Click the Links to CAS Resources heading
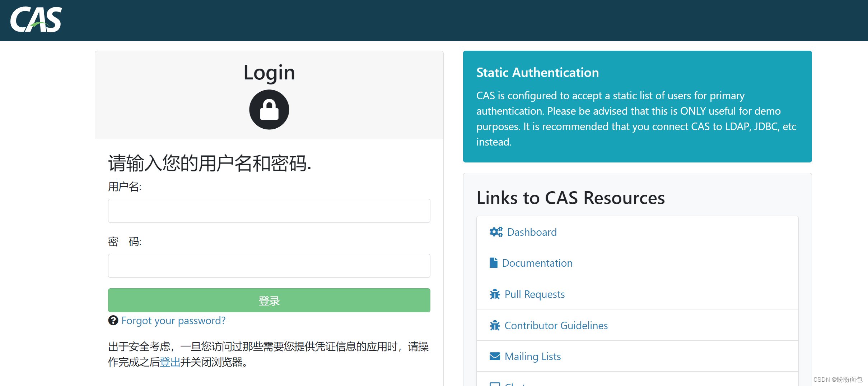Viewport: 868px width, 386px height. point(571,198)
